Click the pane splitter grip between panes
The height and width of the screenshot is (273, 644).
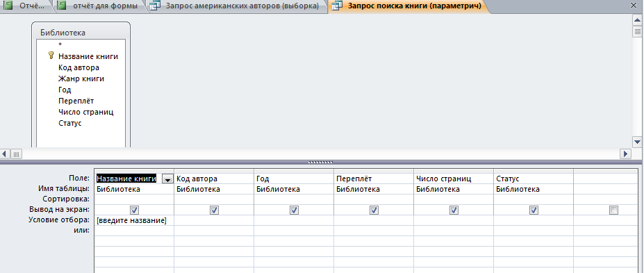(x=320, y=162)
